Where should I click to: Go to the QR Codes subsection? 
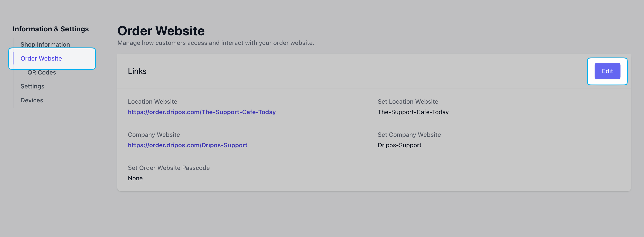coord(42,72)
